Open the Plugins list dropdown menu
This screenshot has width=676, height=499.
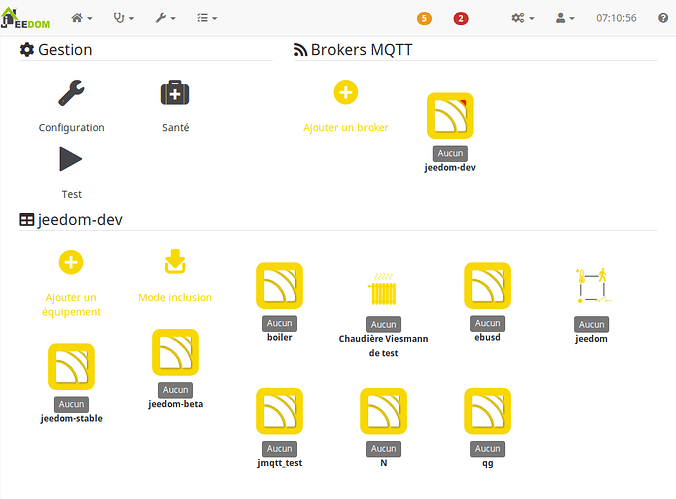[207, 18]
